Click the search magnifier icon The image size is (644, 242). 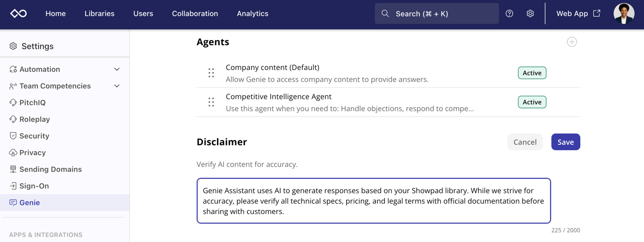coord(385,14)
